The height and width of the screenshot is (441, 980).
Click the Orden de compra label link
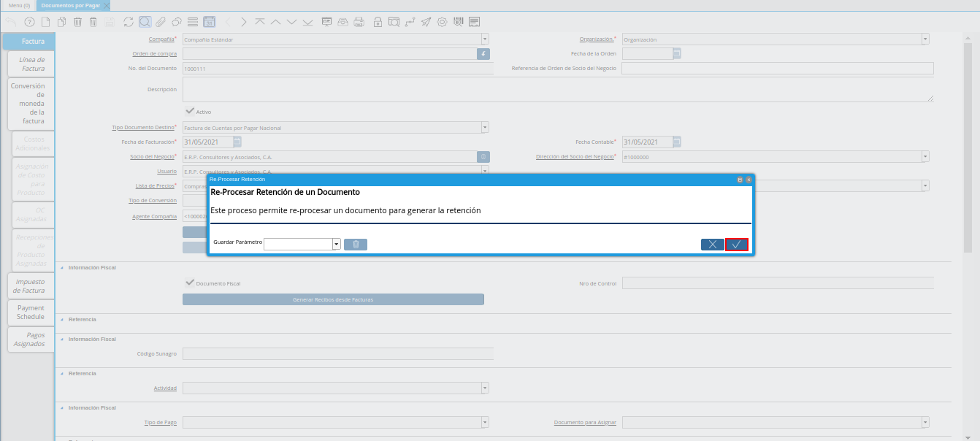pyautogui.click(x=154, y=53)
